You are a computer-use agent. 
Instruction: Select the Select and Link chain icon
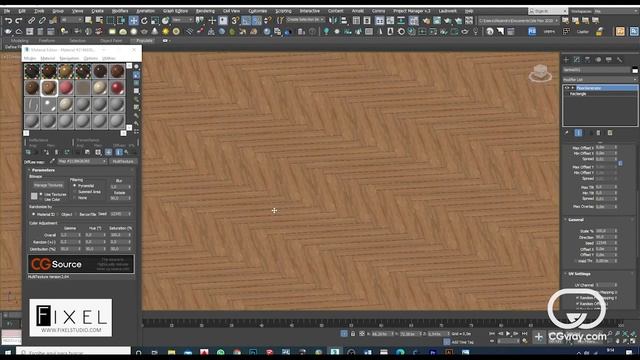point(32,20)
